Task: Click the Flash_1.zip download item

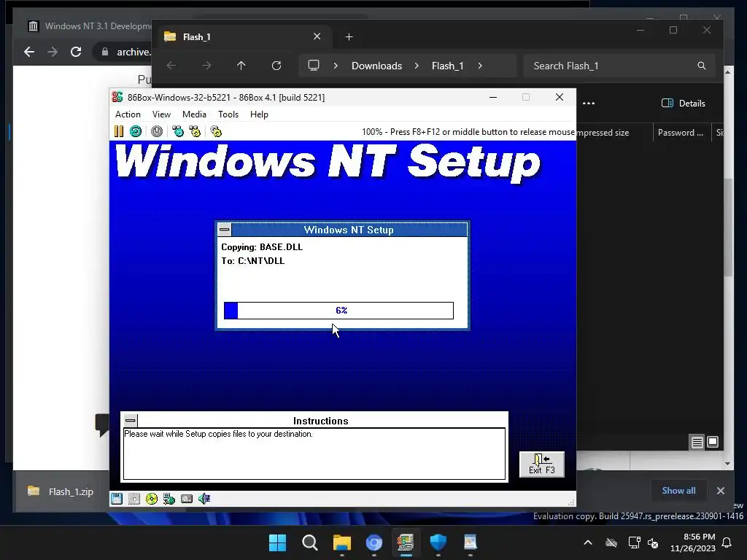Action: tap(61, 491)
